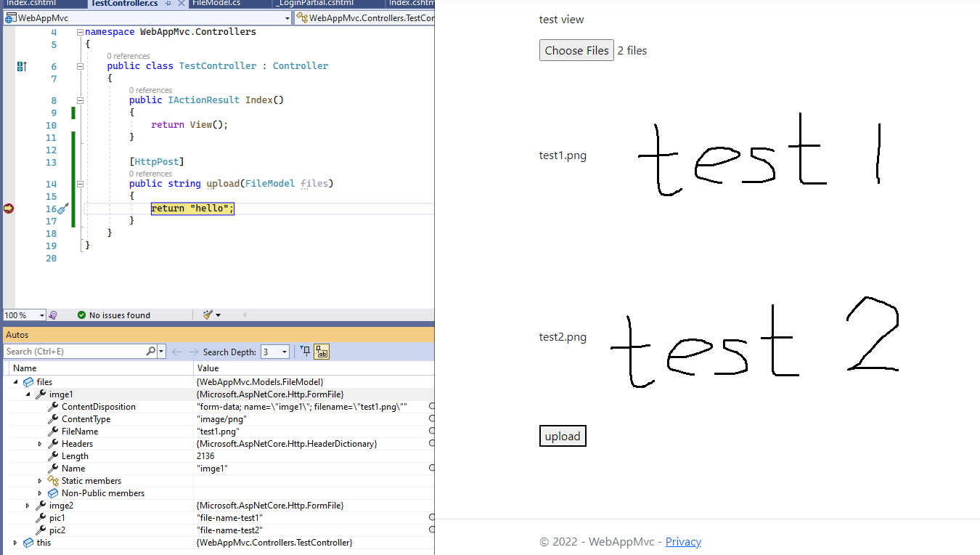This screenshot has width=980, height=555.
Task: Click the Static members icon
Action: tap(53, 481)
